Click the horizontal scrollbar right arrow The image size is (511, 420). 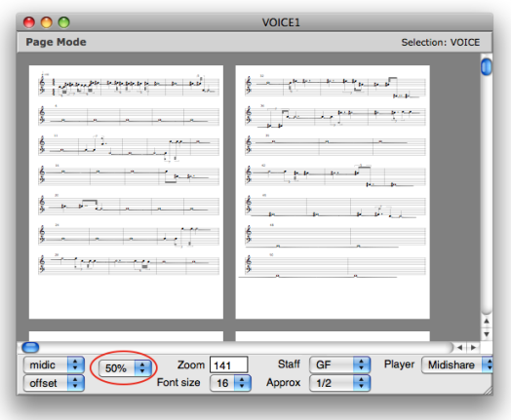click(473, 347)
